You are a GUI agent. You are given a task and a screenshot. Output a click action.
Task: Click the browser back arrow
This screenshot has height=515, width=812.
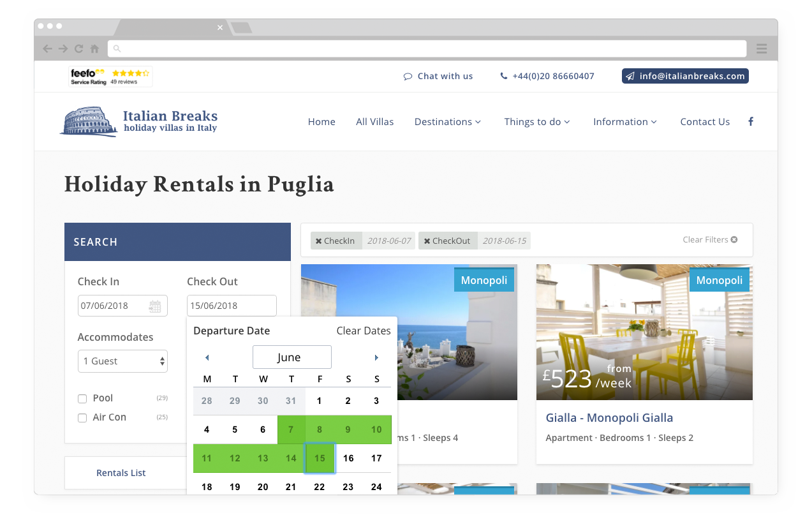pos(47,49)
